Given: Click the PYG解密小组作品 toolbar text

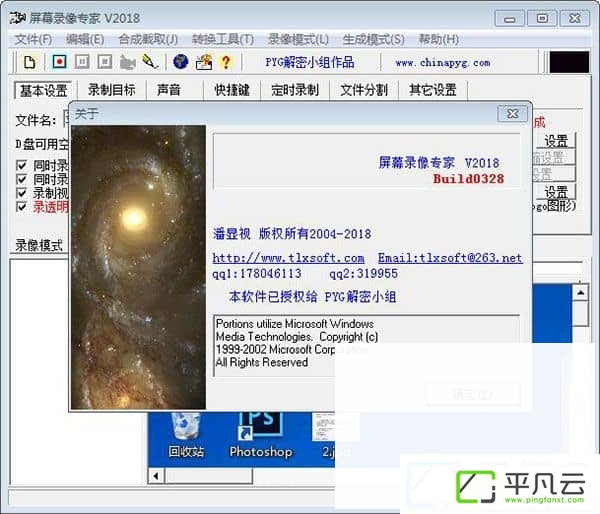Looking at the screenshot, I should [x=310, y=62].
